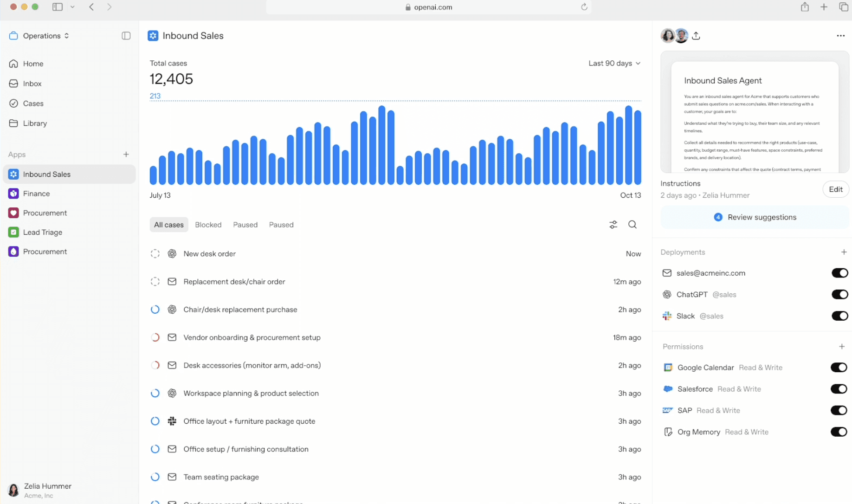Open Zelia Hummer account profile

point(40,490)
